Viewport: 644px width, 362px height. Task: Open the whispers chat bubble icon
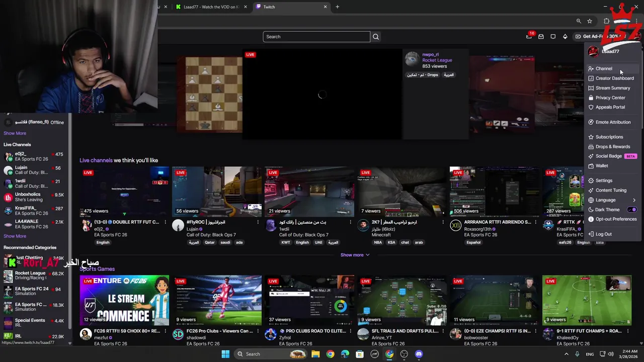[553, 37]
